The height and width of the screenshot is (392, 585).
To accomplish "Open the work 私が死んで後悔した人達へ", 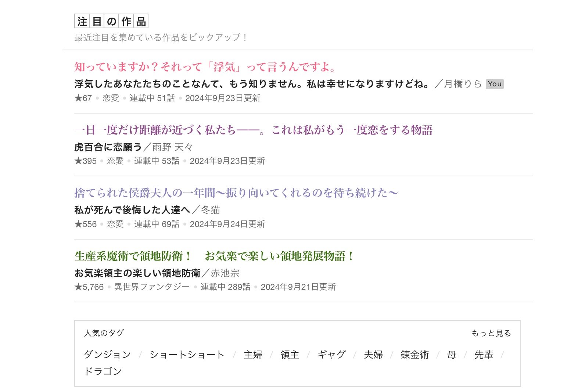I will [x=132, y=210].
